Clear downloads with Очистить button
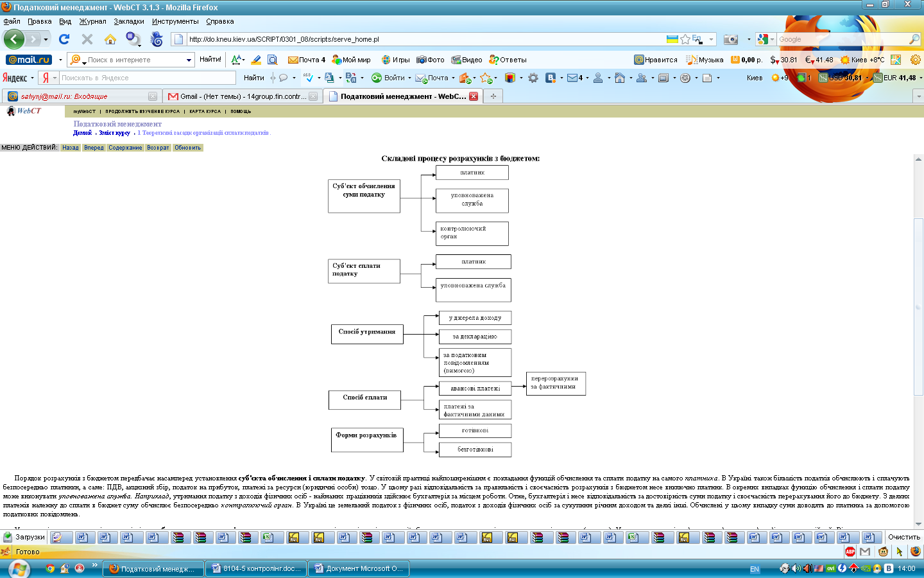 pos(903,537)
